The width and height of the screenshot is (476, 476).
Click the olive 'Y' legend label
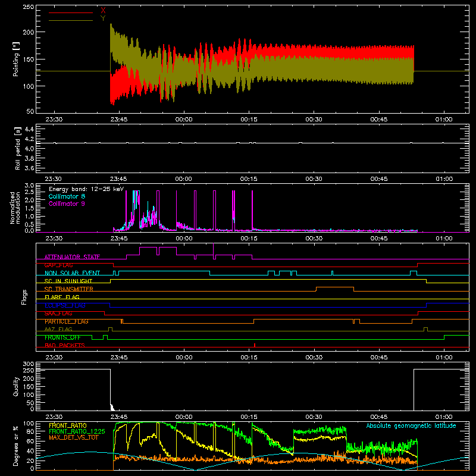(103, 18)
